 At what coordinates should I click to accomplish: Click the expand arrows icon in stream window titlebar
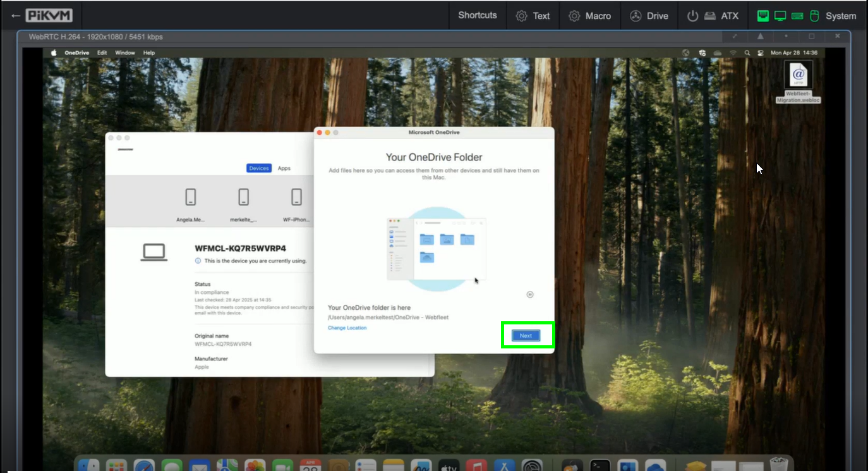point(735,36)
